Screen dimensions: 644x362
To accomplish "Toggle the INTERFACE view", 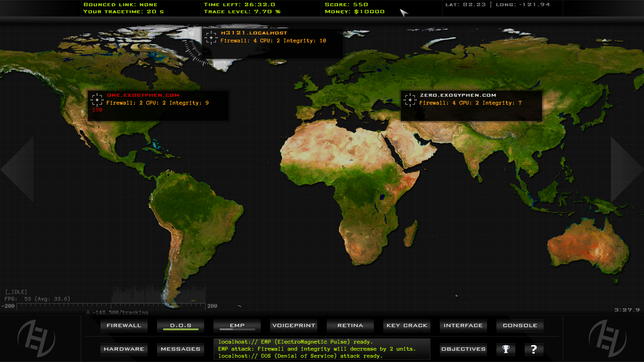I will 463,325.
